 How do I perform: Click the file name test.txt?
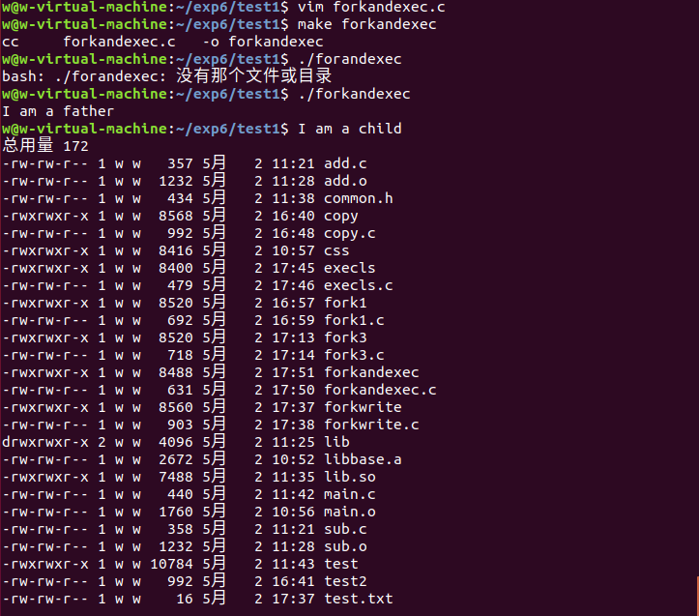click(x=358, y=599)
